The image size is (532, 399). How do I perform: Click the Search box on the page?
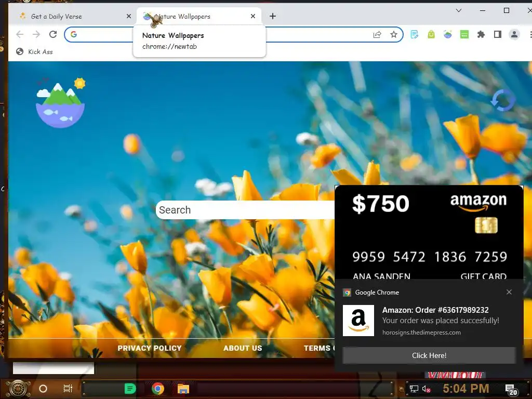[x=245, y=210]
